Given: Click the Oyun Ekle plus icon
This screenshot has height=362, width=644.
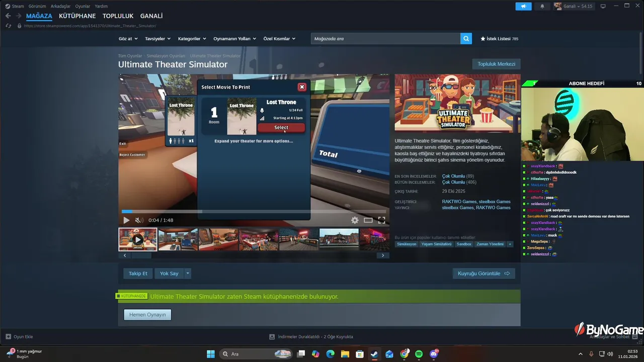Looking at the screenshot, I should tap(8, 336).
